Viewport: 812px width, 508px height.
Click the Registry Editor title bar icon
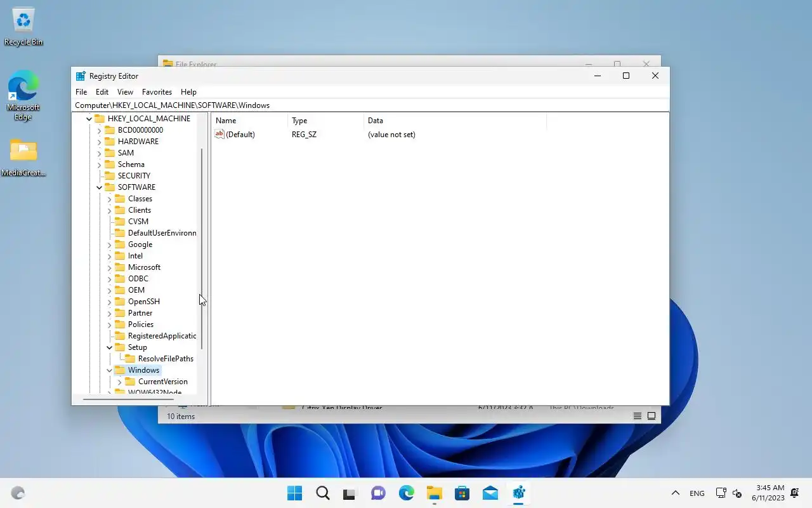click(x=81, y=76)
